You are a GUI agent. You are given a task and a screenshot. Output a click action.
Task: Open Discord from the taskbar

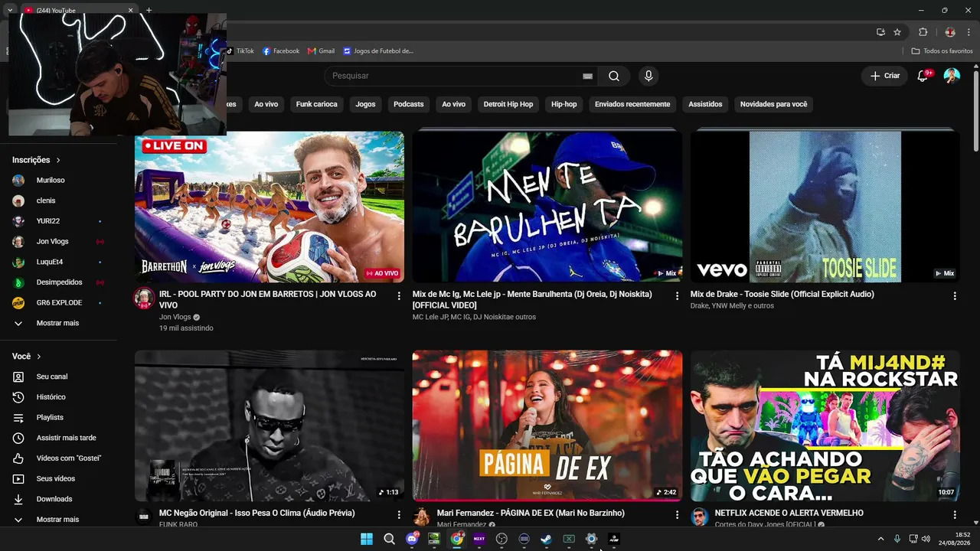pos(412,539)
